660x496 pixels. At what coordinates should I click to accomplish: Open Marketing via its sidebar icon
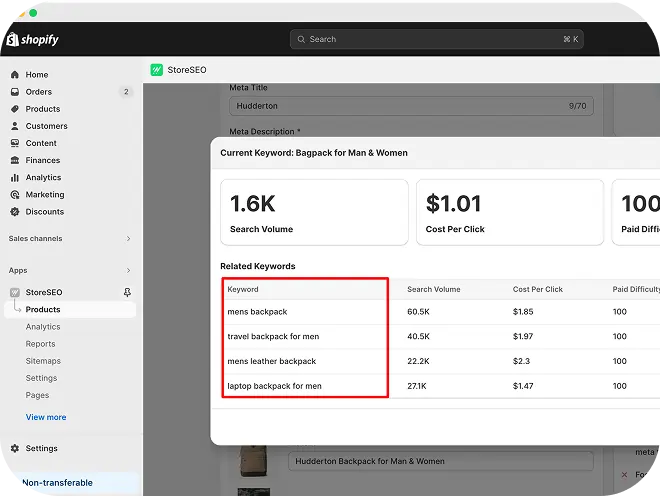click(x=15, y=195)
